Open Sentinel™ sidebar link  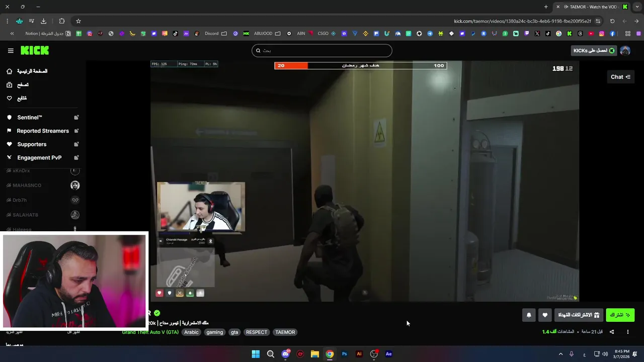pyautogui.click(x=30, y=117)
